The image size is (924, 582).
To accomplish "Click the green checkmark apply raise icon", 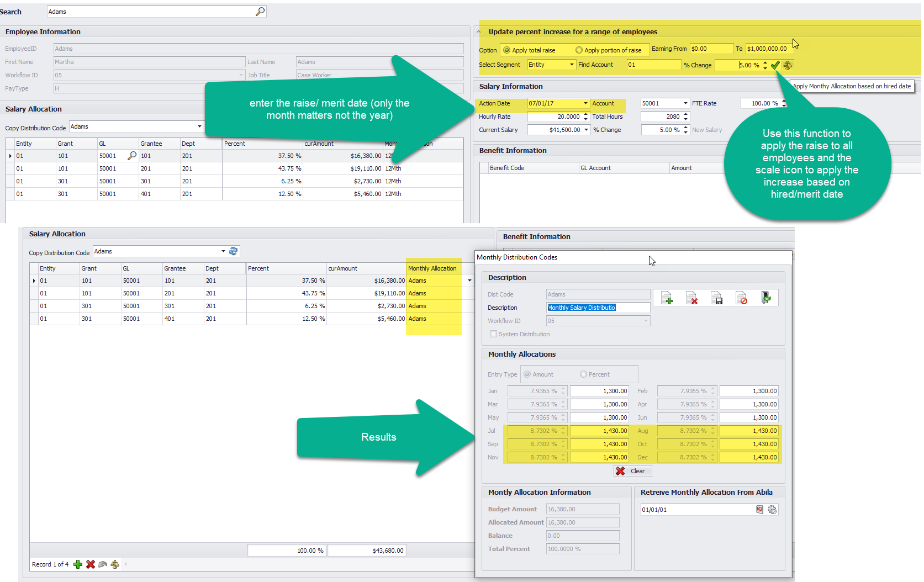I will click(x=775, y=65).
